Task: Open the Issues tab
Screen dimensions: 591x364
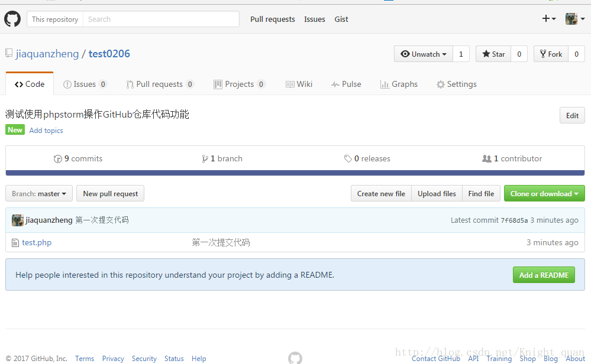Action: (x=85, y=84)
